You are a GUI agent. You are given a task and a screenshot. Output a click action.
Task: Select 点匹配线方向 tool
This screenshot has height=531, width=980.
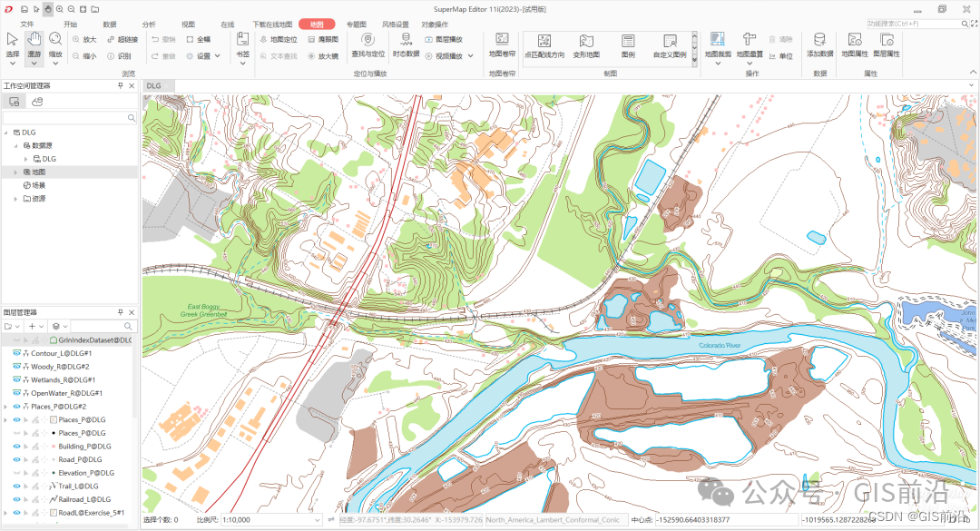[x=544, y=47]
